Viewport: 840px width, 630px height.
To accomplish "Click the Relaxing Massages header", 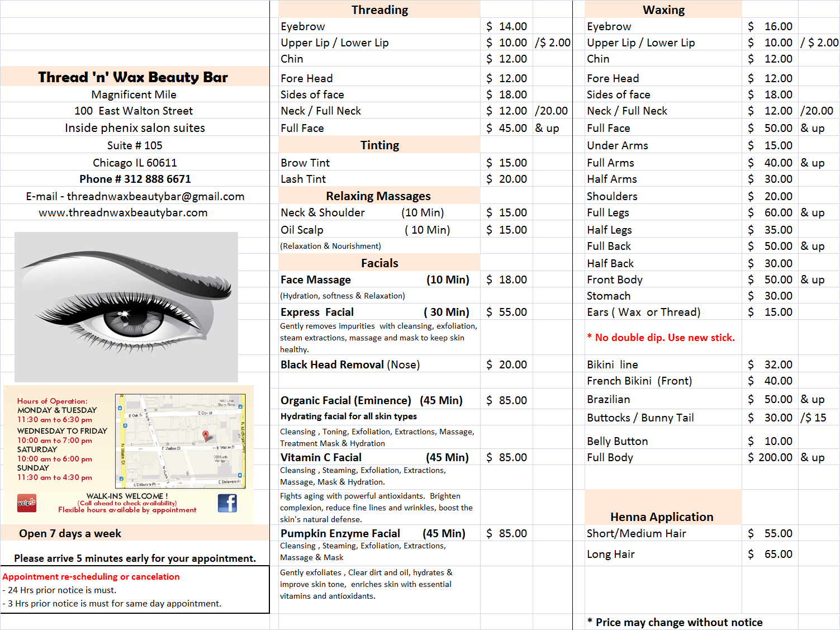I will (x=378, y=196).
